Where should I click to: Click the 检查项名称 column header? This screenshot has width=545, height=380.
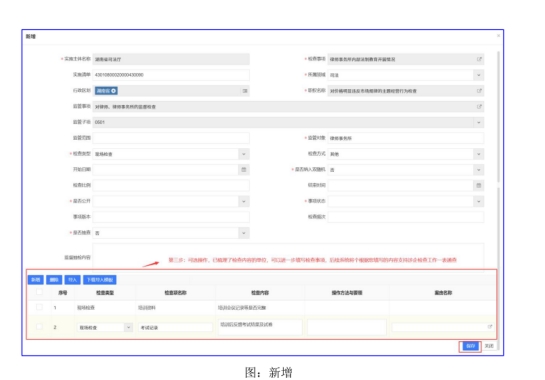coord(175,293)
